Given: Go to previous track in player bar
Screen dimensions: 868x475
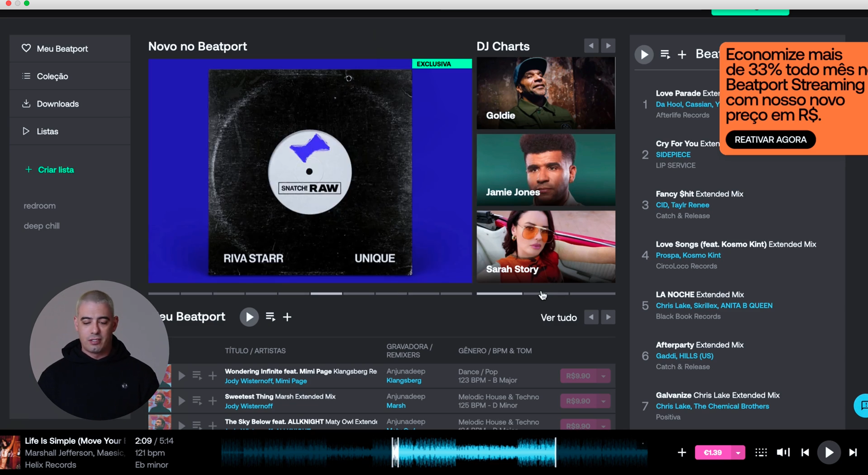Looking at the screenshot, I should pos(805,452).
